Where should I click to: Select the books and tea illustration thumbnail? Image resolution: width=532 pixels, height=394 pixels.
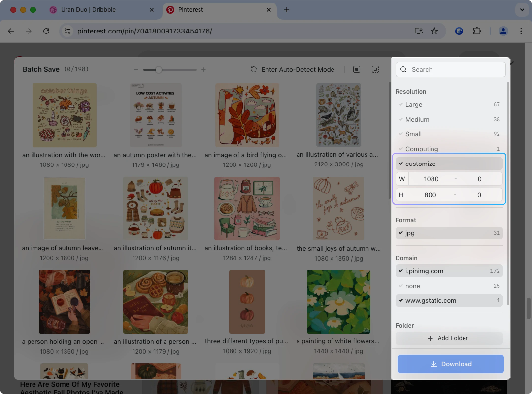click(247, 208)
